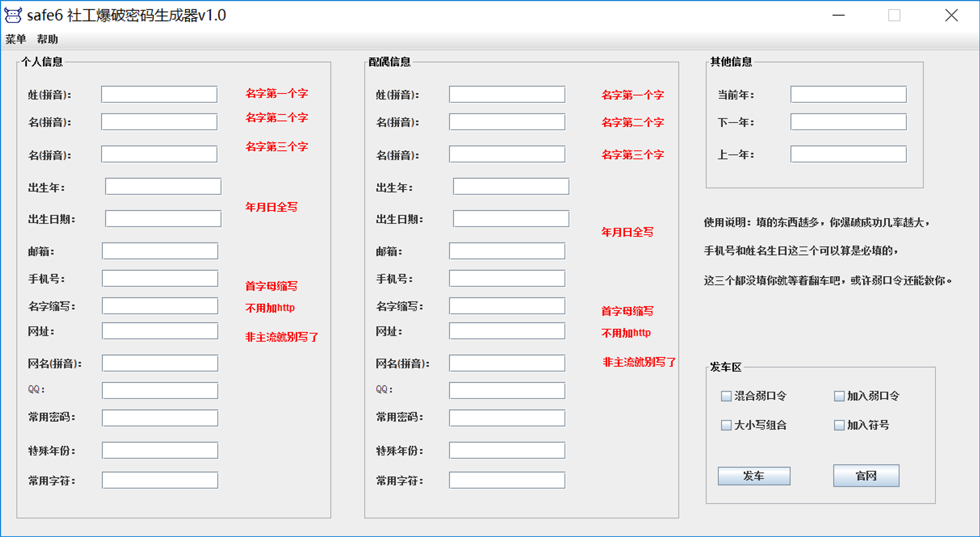Check the 加入符号 option
This screenshot has width=980, height=537.
pyautogui.click(x=839, y=425)
